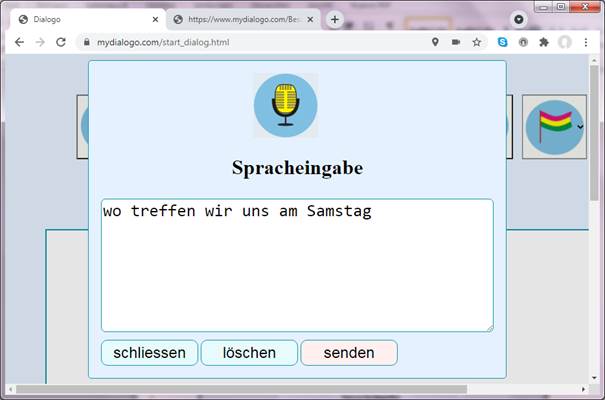Bookmark this page with the star
This screenshot has width=605, height=400.
tap(477, 42)
